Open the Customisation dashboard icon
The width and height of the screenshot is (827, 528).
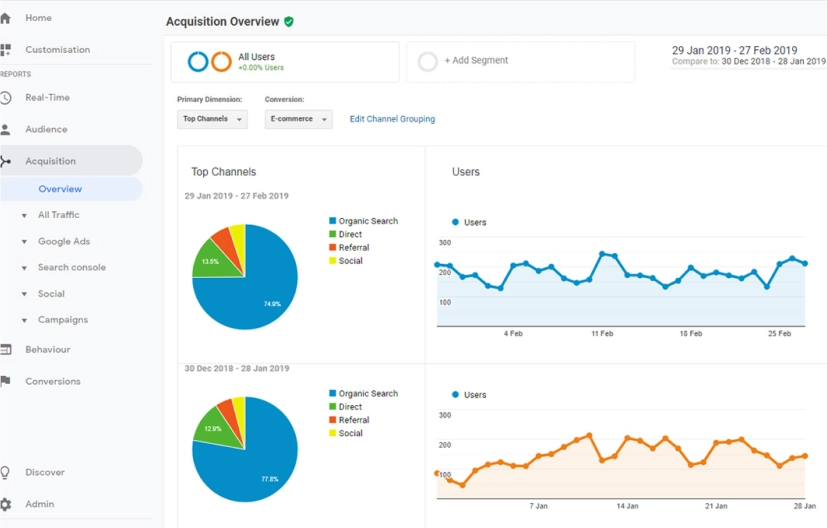(5, 50)
